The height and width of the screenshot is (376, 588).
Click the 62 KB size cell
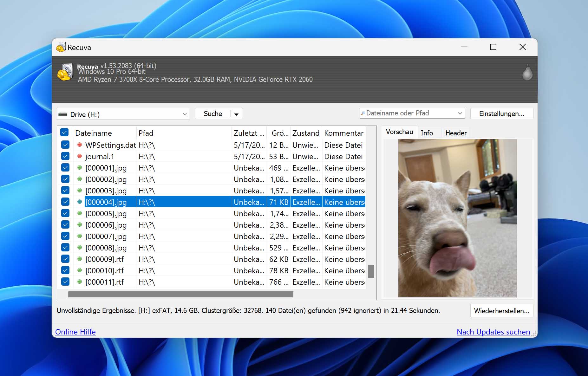pyautogui.click(x=279, y=259)
